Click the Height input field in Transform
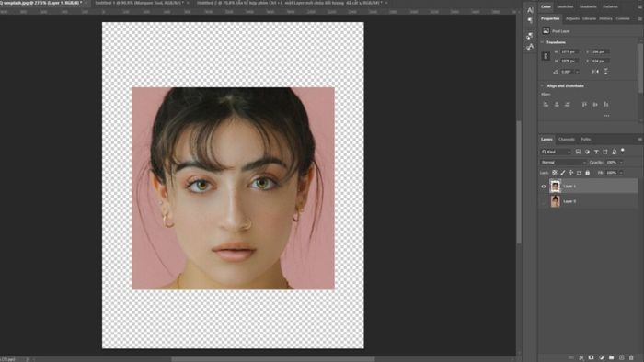The width and height of the screenshot is (644, 362). pos(569,61)
